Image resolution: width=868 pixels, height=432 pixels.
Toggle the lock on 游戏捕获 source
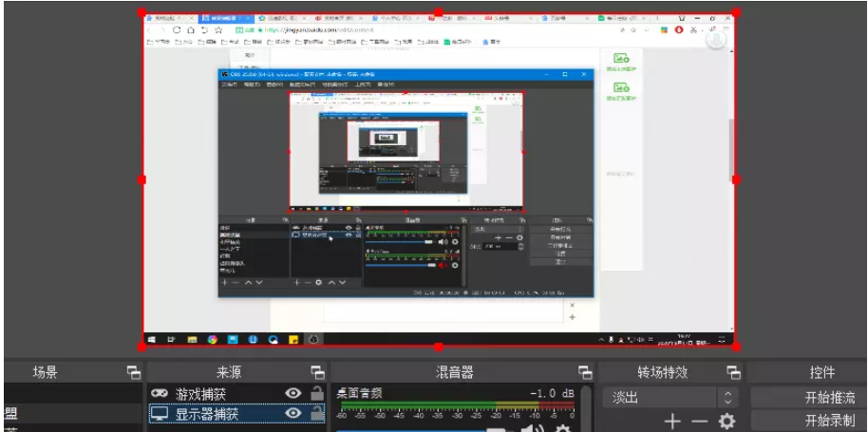(x=316, y=393)
